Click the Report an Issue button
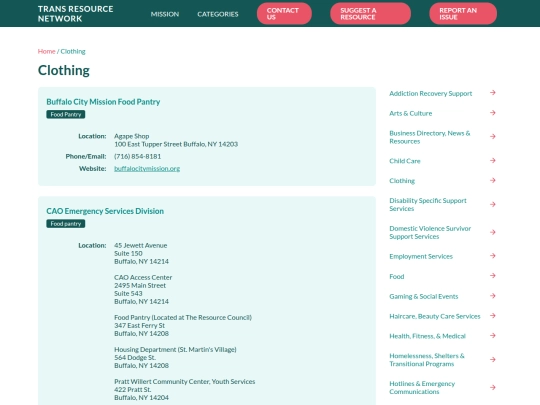The width and height of the screenshot is (540, 405). [463, 14]
